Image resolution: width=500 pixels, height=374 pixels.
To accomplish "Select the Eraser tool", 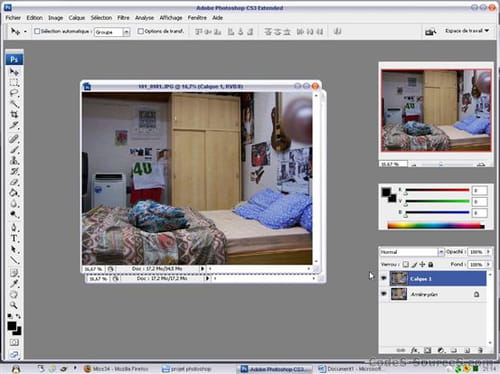I will point(14,182).
